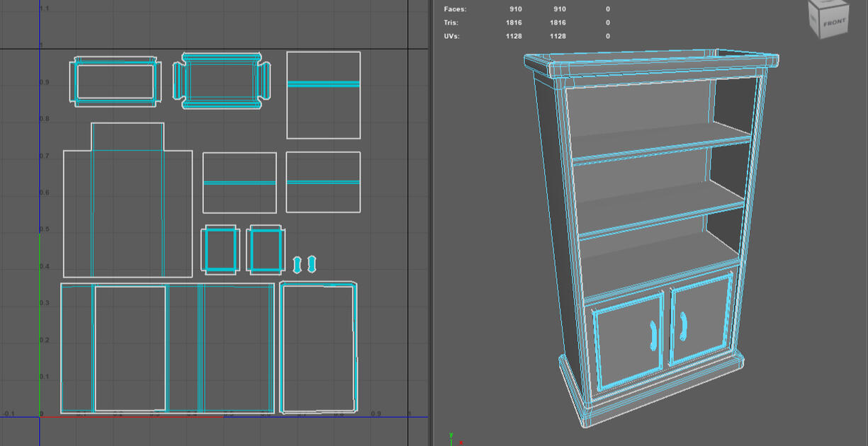Click the FRONT face of the view cube

(x=833, y=22)
